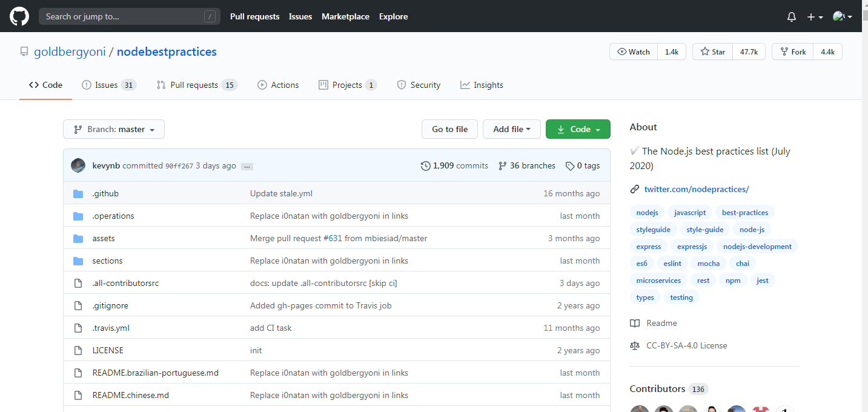This screenshot has width=868, height=412.
Task: Select the best-practices topic tag
Action: click(745, 213)
